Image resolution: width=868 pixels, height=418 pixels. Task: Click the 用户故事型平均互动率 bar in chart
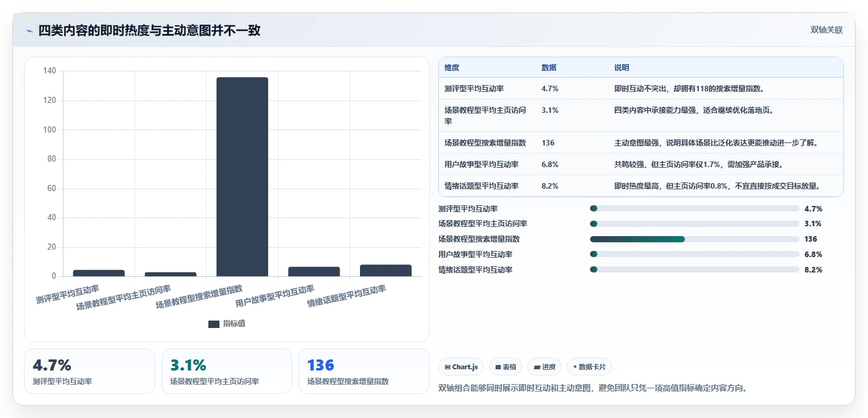pyautogui.click(x=314, y=271)
